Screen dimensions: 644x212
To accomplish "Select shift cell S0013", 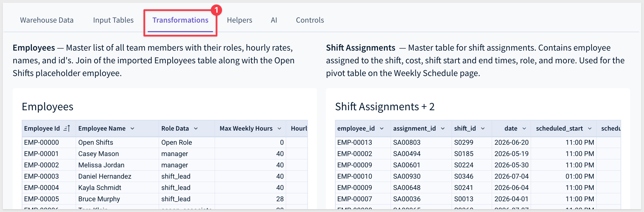I will point(472,199).
